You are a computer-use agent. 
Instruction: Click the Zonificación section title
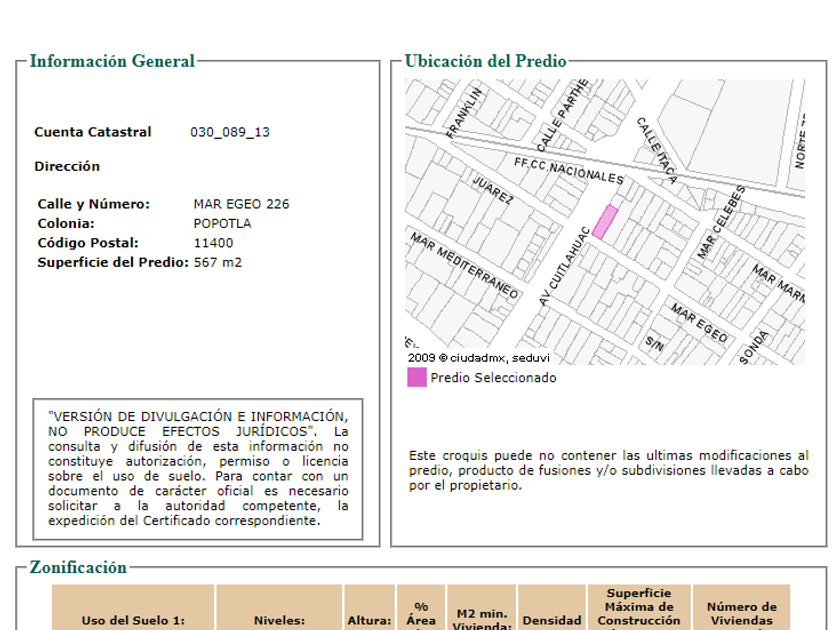(78, 567)
